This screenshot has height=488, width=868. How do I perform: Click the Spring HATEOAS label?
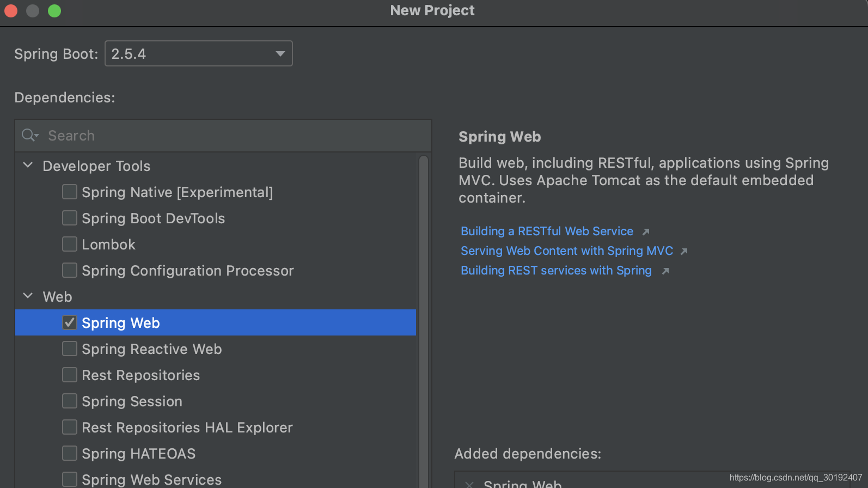tap(138, 454)
